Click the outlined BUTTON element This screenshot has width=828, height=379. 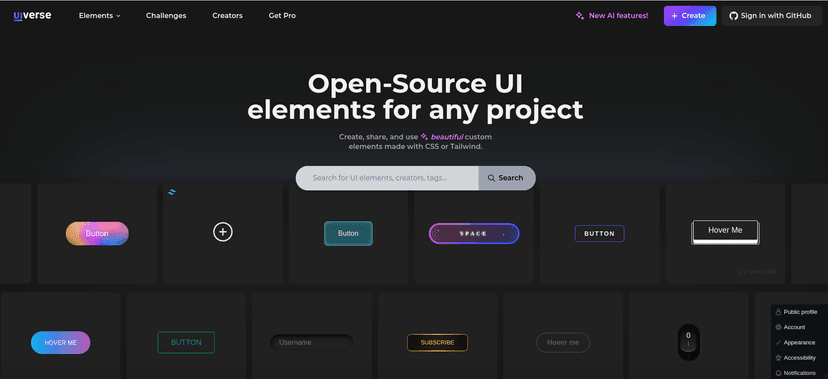599,233
